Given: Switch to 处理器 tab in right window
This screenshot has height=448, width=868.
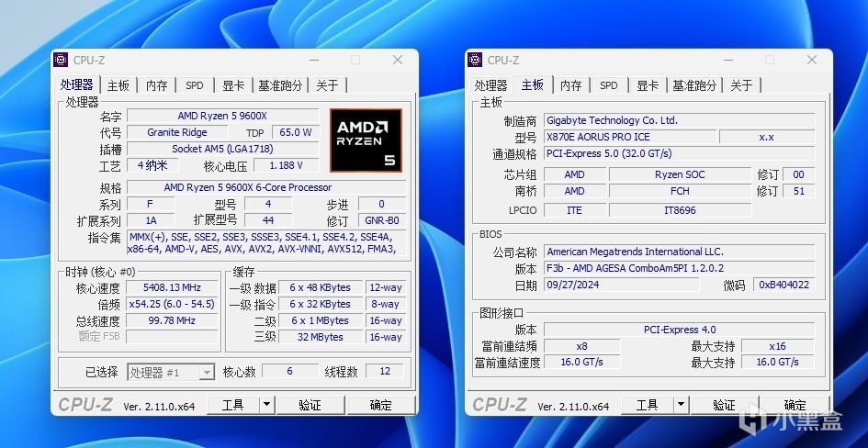Looking at the screenshot, I should click(491, 85).
